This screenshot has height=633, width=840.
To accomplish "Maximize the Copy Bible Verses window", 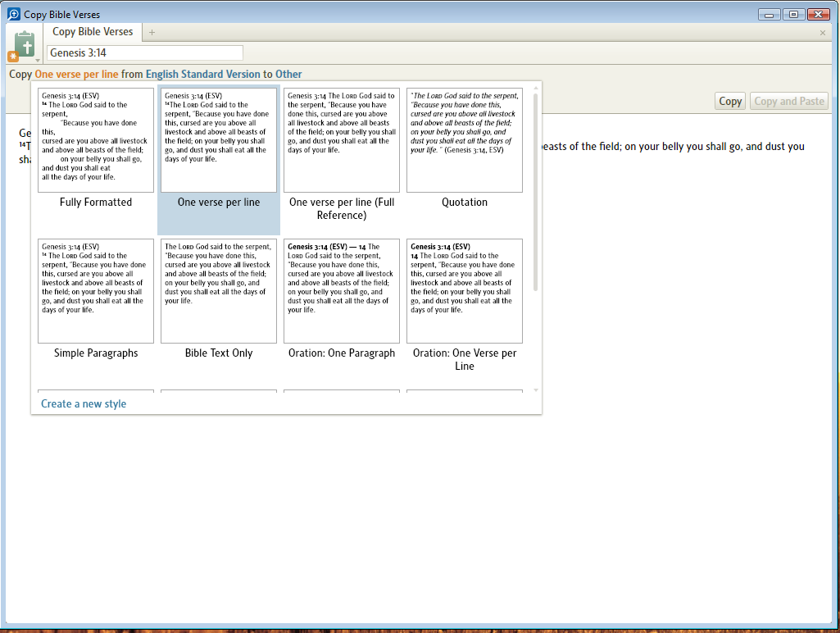I will [x=793, y=15].
